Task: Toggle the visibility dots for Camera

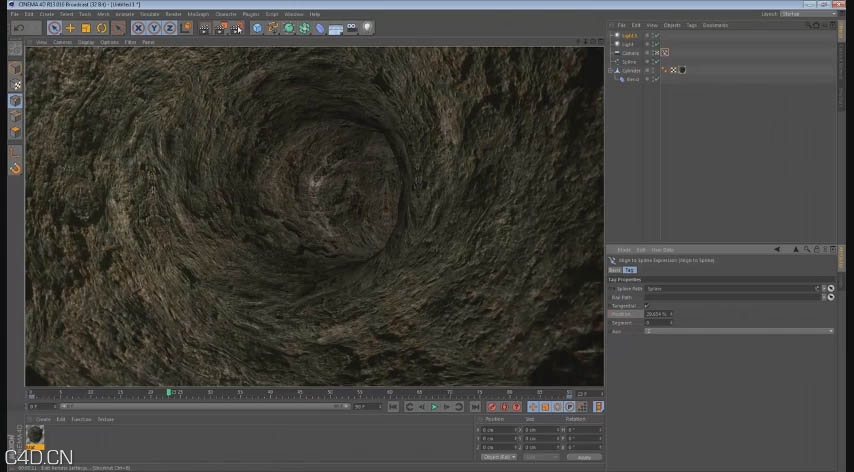Action: click(651, 53)
